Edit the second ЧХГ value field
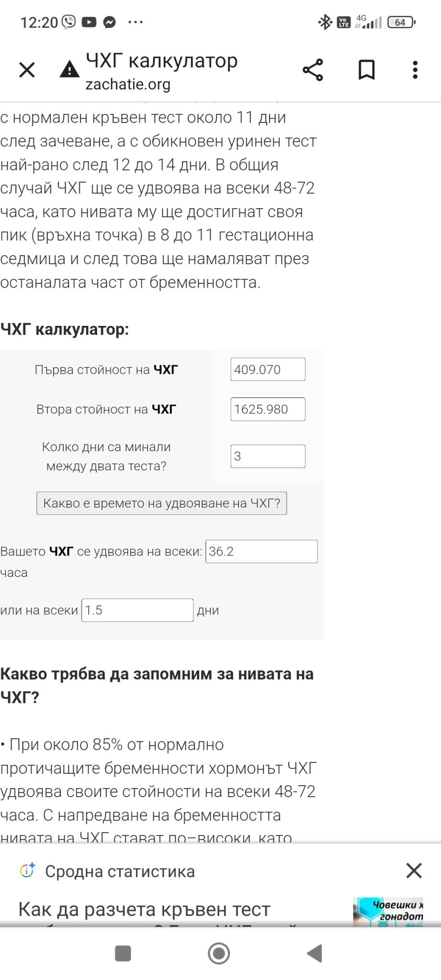This screenshot has height=980, width=441. (x=268, y=409)
